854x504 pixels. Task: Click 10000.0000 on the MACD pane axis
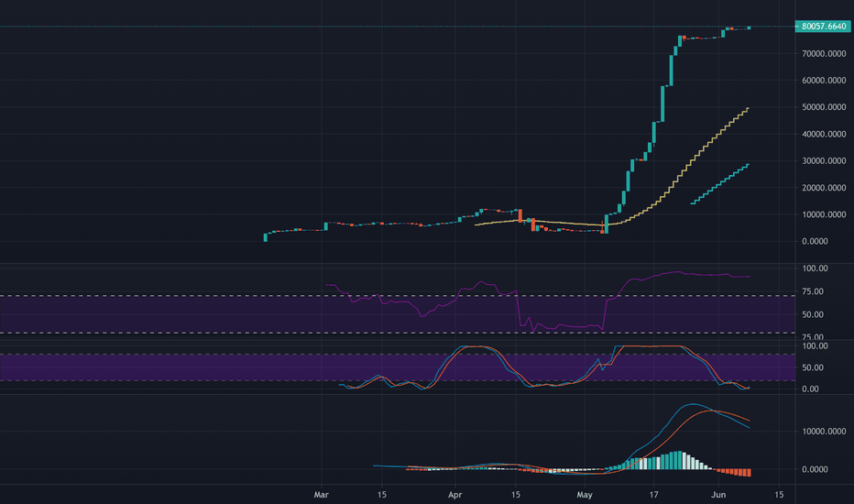[x=824, y=432]
